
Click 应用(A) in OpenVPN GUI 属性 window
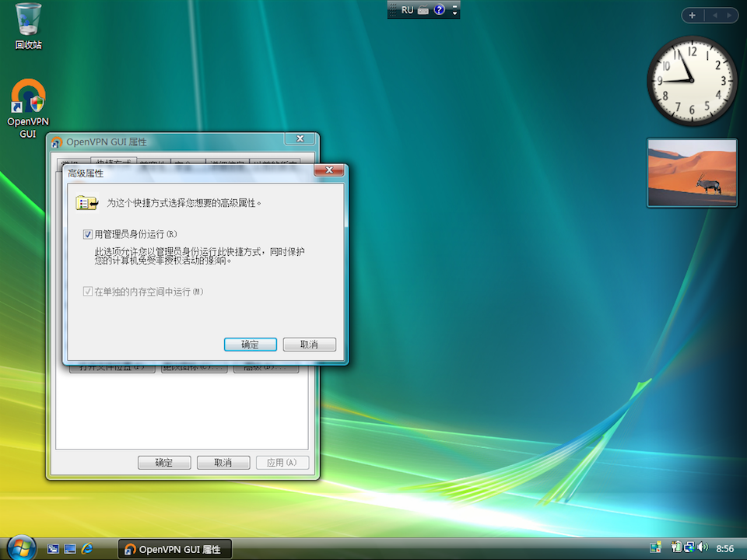[282, 462]
